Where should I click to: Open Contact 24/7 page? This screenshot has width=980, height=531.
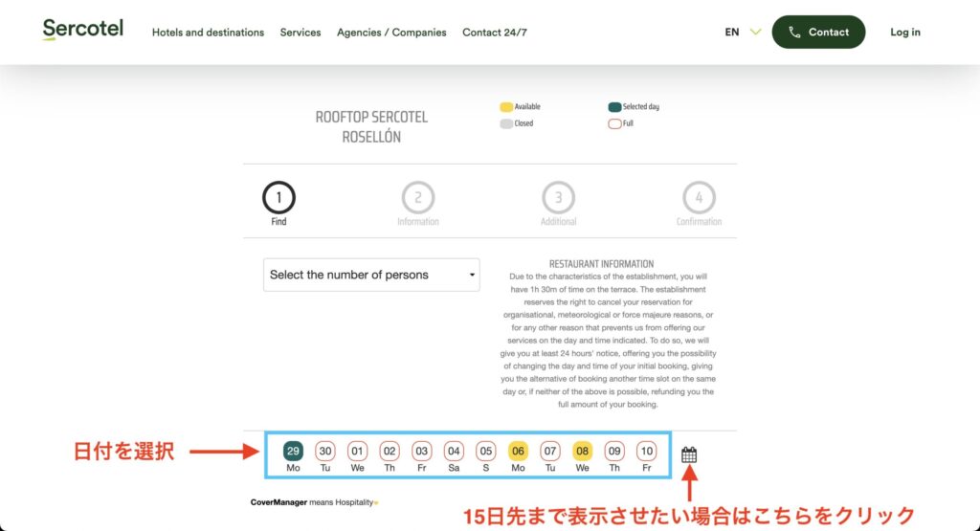[494, 33]
